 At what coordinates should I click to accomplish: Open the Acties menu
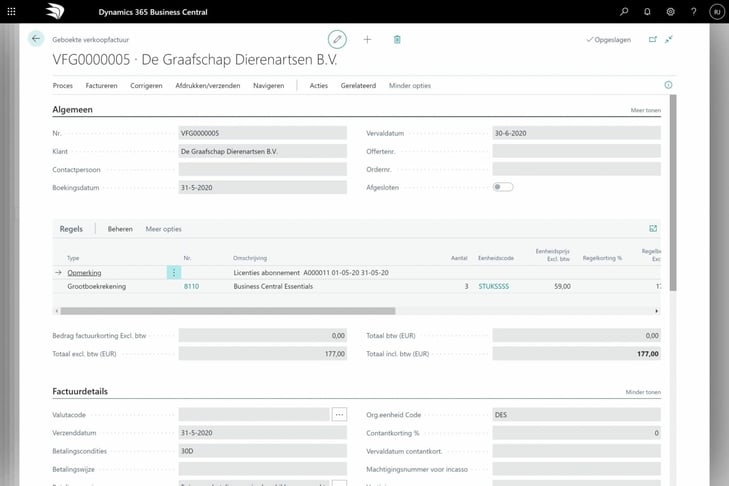(319, 86)
